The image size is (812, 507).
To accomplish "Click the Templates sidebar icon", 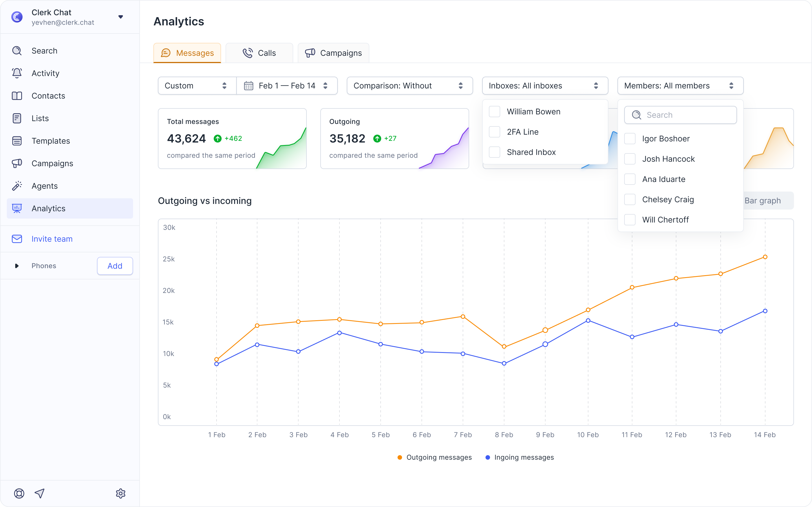I will click(x=17, y=141).
